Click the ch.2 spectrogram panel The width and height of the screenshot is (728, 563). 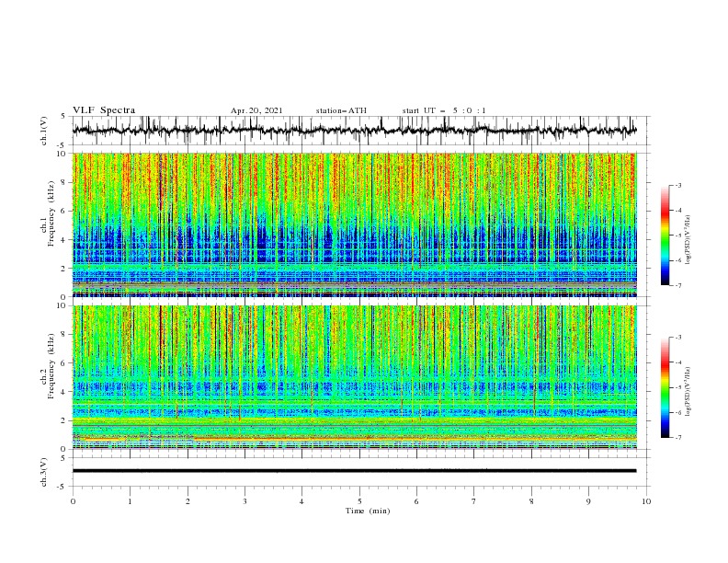point(354,377)
